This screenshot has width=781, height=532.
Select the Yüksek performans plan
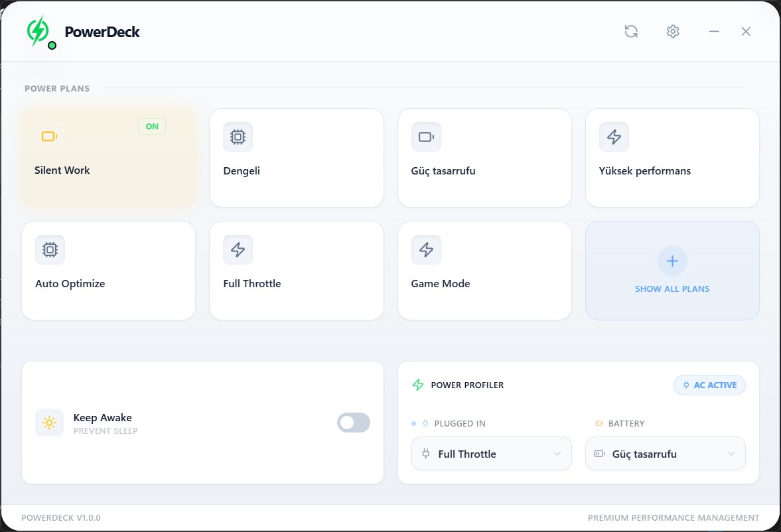click(x=672, y=157)
